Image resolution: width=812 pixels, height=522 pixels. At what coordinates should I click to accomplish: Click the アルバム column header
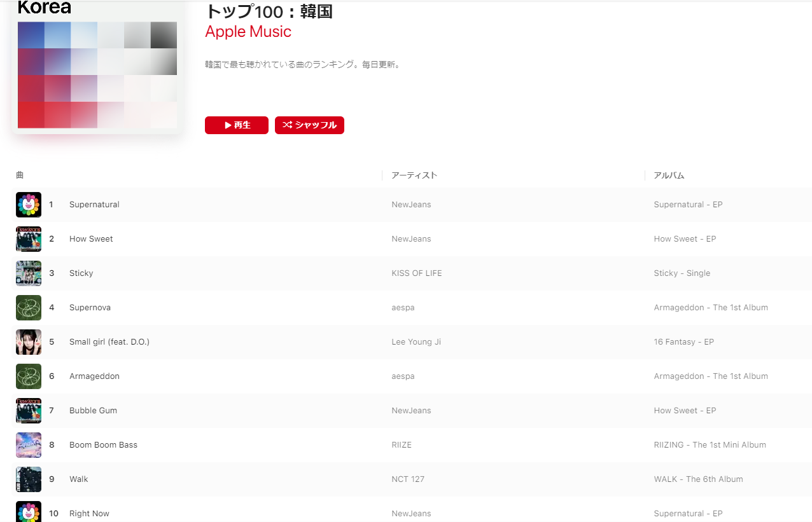[669, 175]
